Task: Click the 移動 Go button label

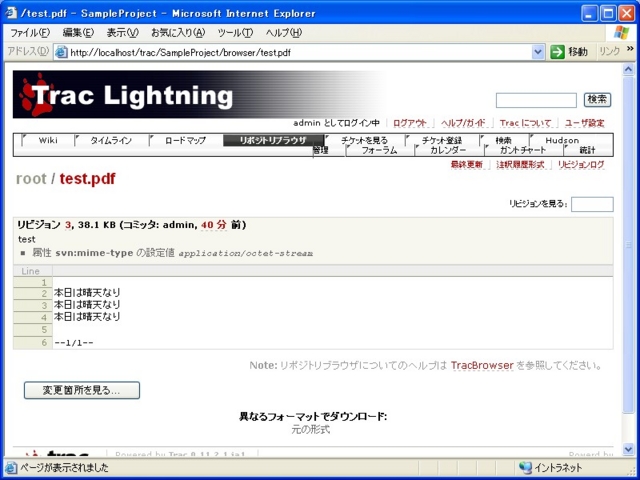Action: (x=578, y=52)
